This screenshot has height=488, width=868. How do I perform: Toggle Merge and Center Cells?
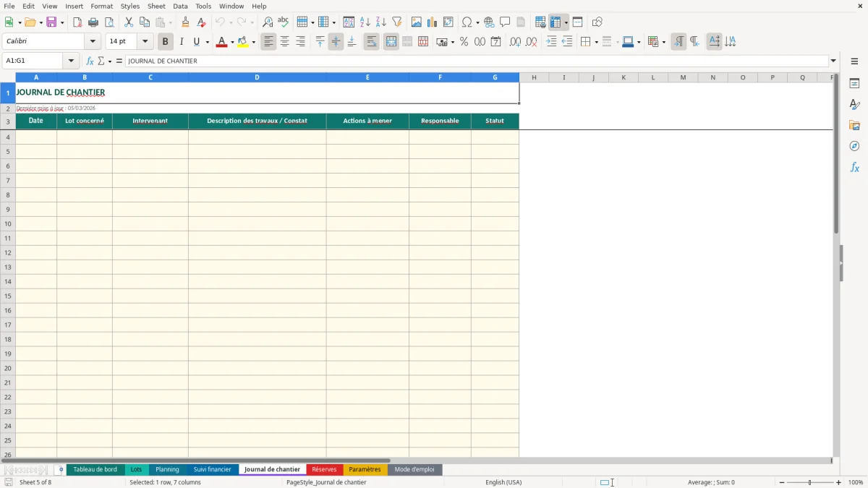pyautogui.click(x=391, y=42)
